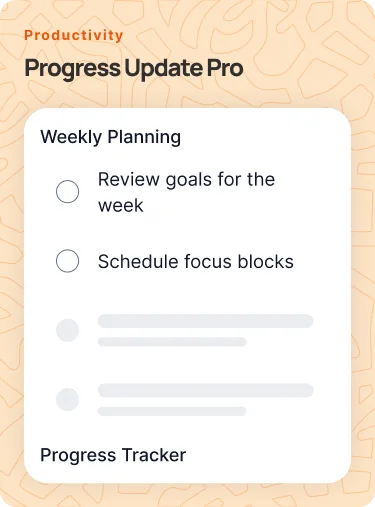Click the first long gray skeleton bar
The image size is (375, 507).
click(206, 321)
